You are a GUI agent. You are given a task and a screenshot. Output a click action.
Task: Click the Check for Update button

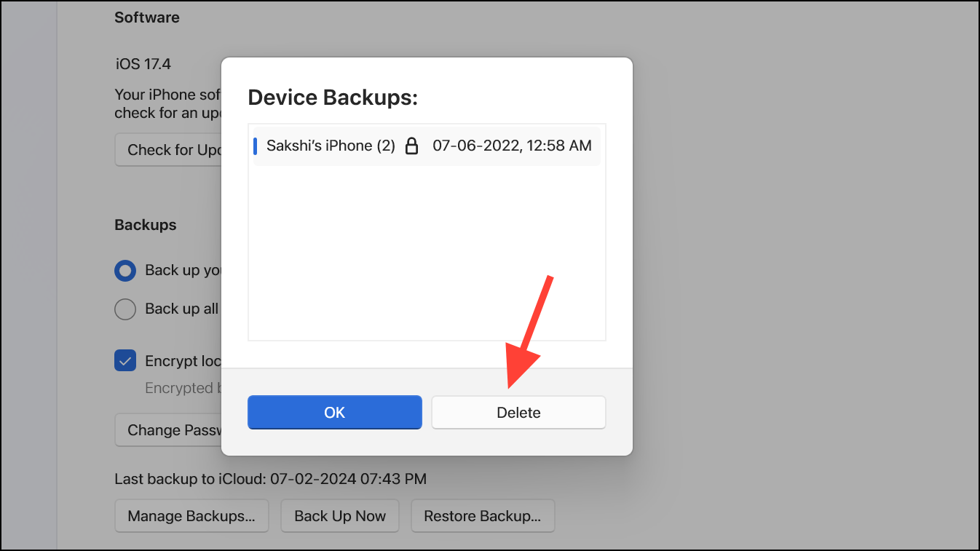(169, 150)
